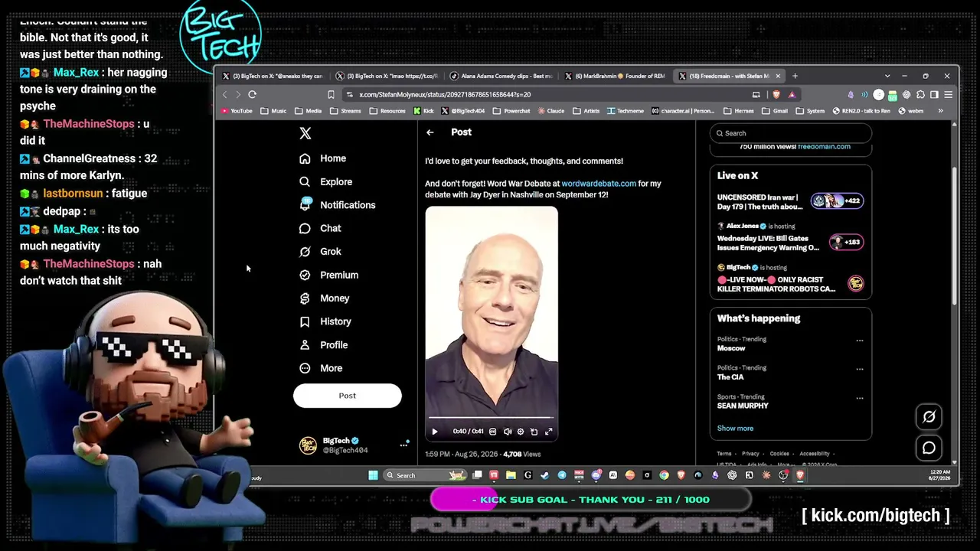This screenshot has height=551, width=980.
Task: Open the Kick bookmark
Action: point(423,111)
